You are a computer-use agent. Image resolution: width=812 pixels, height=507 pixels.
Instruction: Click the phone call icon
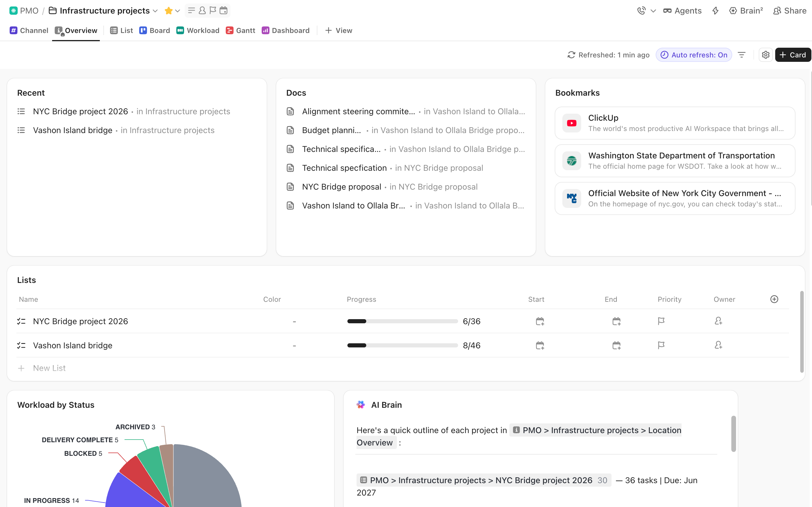(x=641, y=11)
